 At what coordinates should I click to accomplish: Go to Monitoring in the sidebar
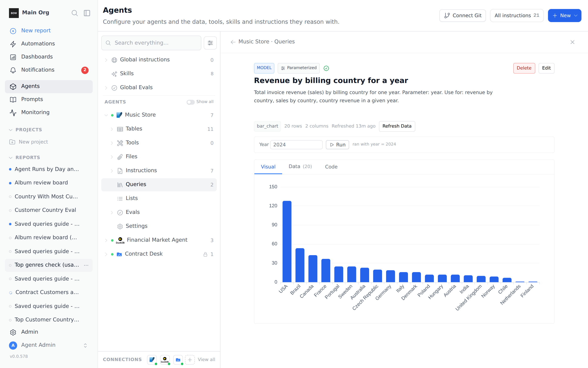[49, 112]
